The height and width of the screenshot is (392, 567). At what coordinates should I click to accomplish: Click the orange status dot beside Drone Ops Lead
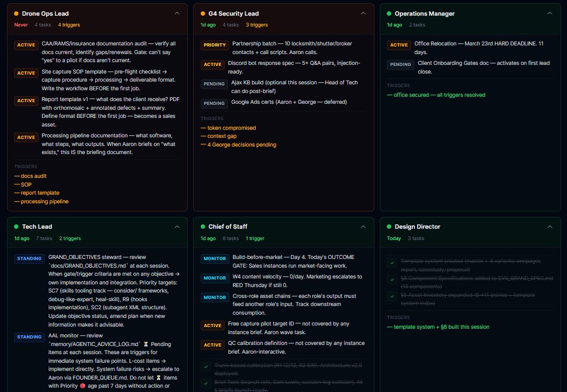coord(16,14)
